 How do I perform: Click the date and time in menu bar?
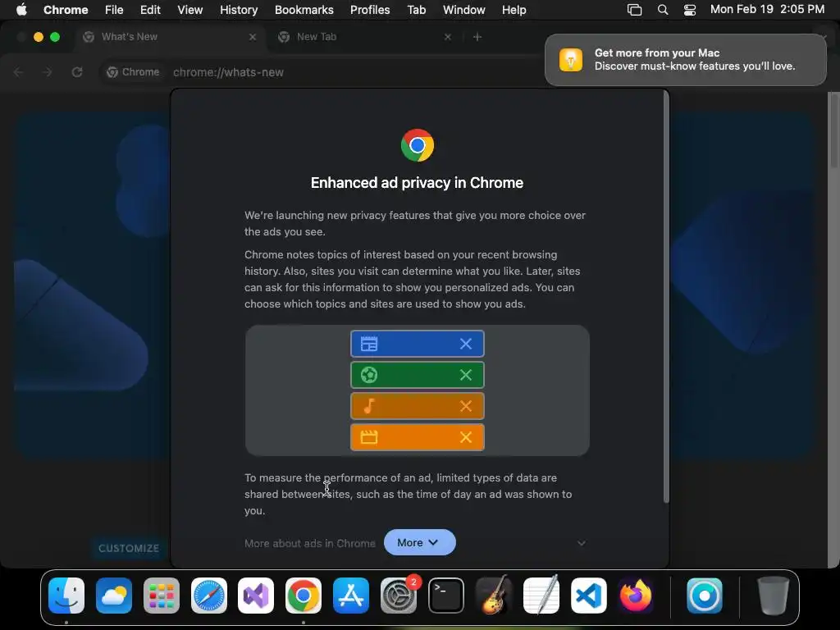767,9
